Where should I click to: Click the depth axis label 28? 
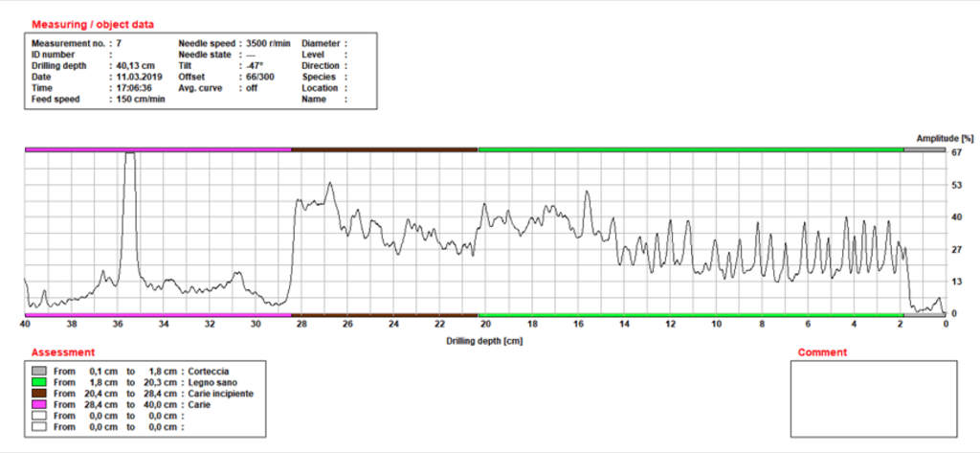coord(301,324)
